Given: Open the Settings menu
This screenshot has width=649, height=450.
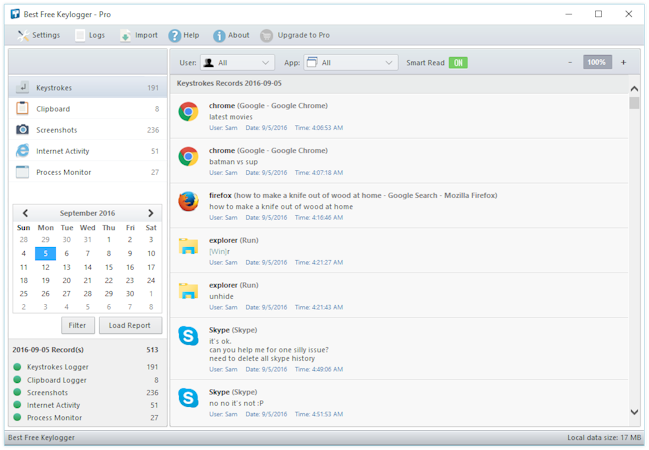Looking at the screenshot, I should tap(38, 36).
